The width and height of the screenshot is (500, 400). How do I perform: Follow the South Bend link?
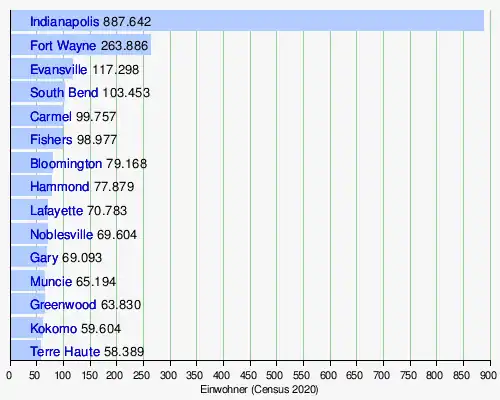[x=64, y=93]
